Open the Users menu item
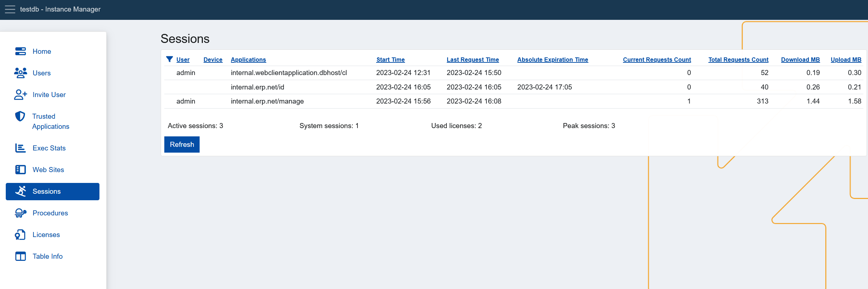 tap(42, 73)
